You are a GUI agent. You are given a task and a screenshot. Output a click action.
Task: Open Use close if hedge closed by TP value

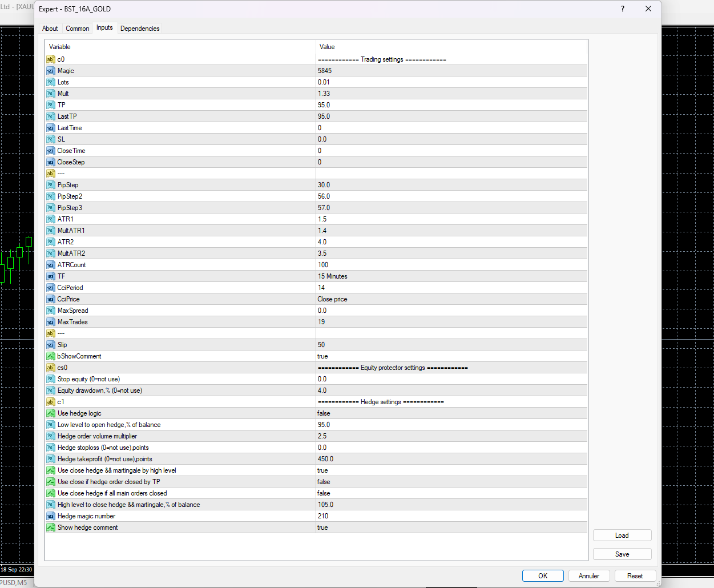324,482
